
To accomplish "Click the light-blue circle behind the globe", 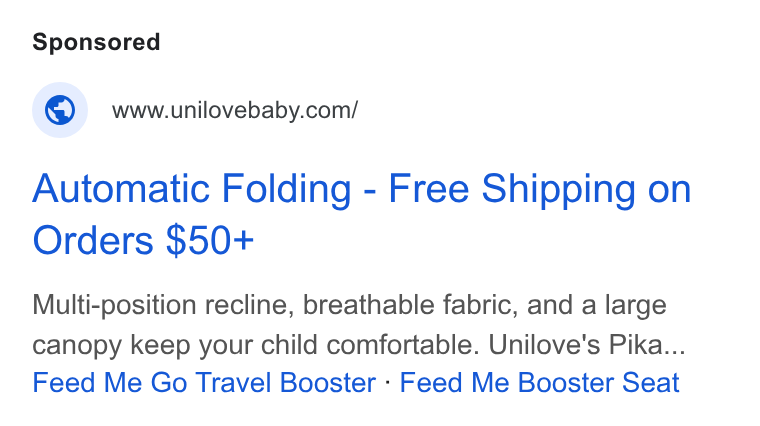I will 60,110.
